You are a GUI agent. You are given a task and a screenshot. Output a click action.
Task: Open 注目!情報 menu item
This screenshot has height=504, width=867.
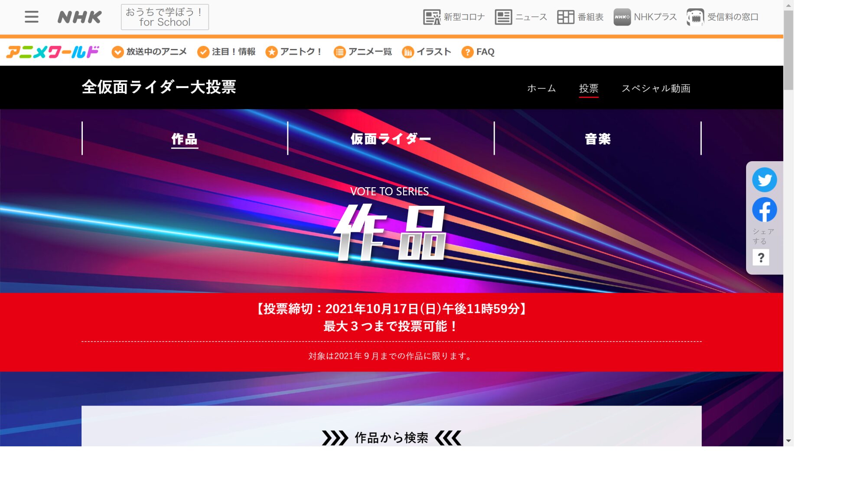[x=226, y=52]
